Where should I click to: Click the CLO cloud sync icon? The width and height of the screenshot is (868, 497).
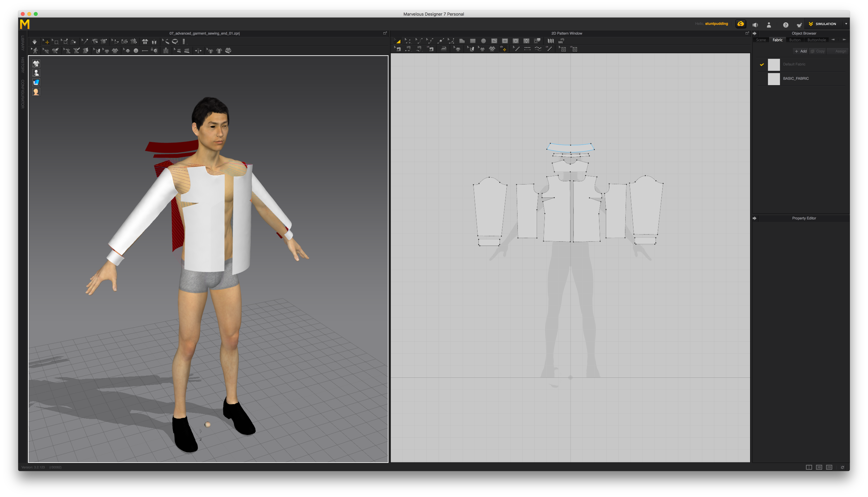pyautogui.click(x=740, y=24)
